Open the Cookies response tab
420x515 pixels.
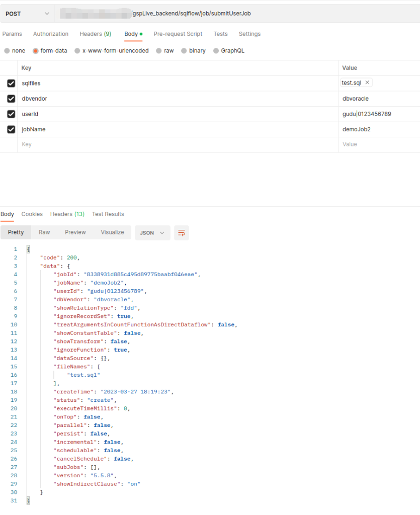[32, 214]
